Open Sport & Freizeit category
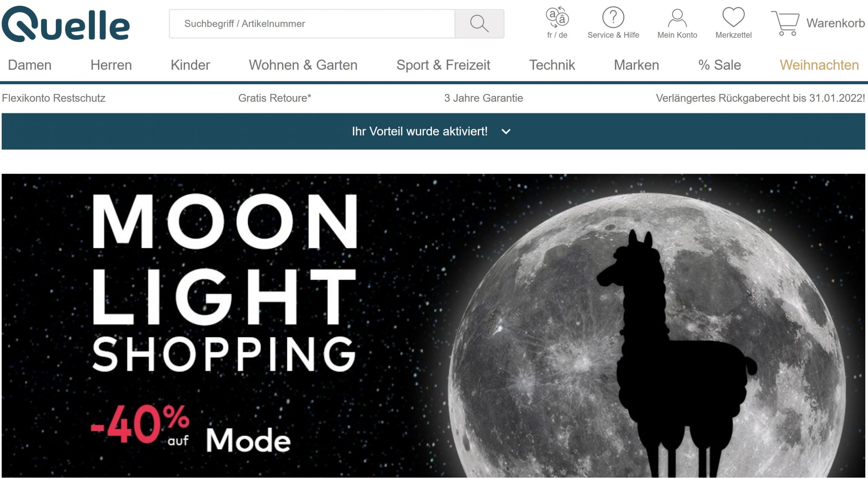868x479 pixels. (x=443, y=65)
